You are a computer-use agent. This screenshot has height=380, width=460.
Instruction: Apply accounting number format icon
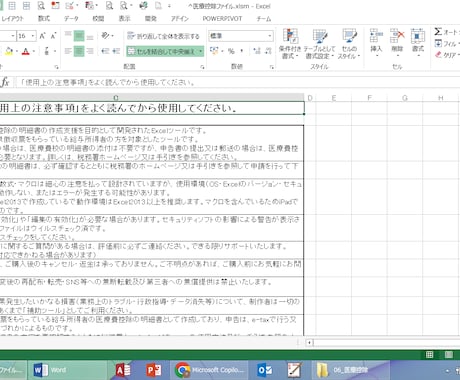(x=214, y=51)
